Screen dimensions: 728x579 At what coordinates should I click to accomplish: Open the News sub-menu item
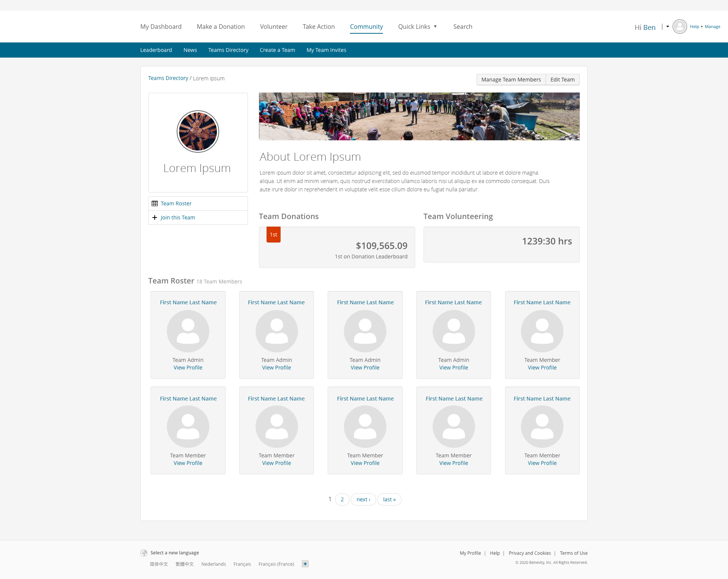[x=190, y=50]
